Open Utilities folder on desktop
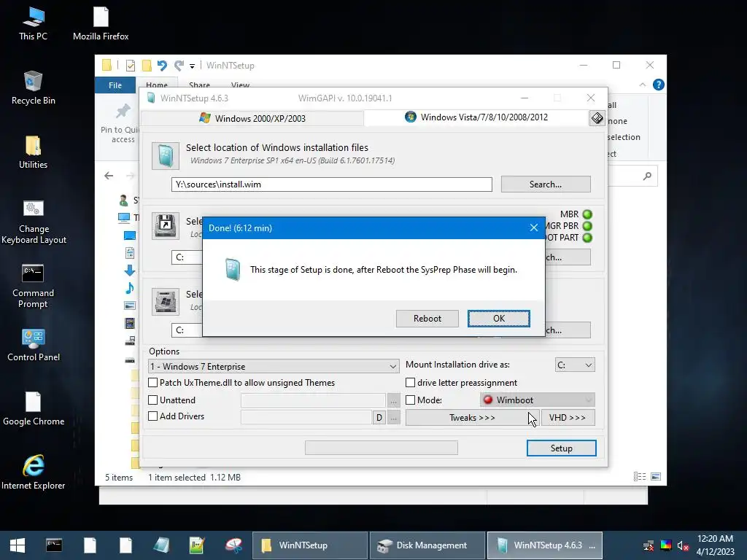Viewport: 747px width, 560px height. (x=33, y=152)
